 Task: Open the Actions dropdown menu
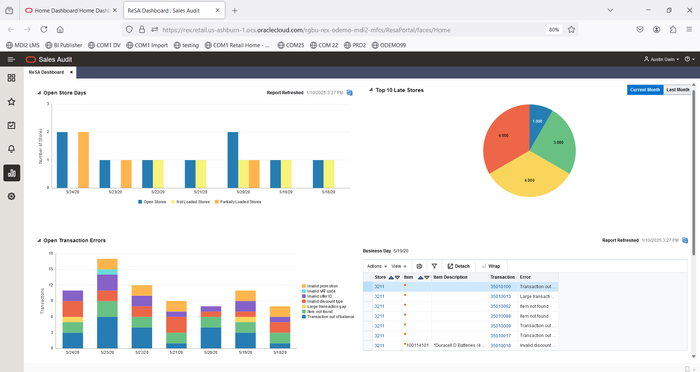click(x=377, y=266)
